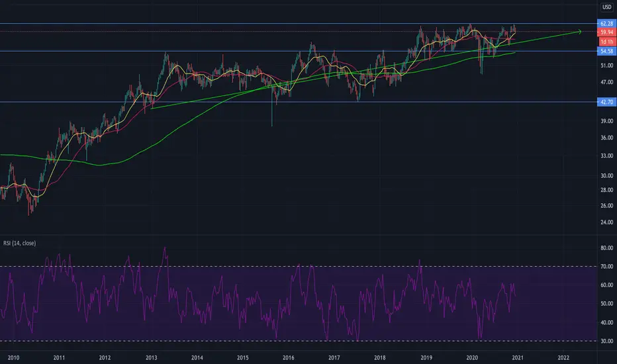Click the 2021 label on time axis
The height and width of the screenshot is (364, 617).
click(518, 357)
